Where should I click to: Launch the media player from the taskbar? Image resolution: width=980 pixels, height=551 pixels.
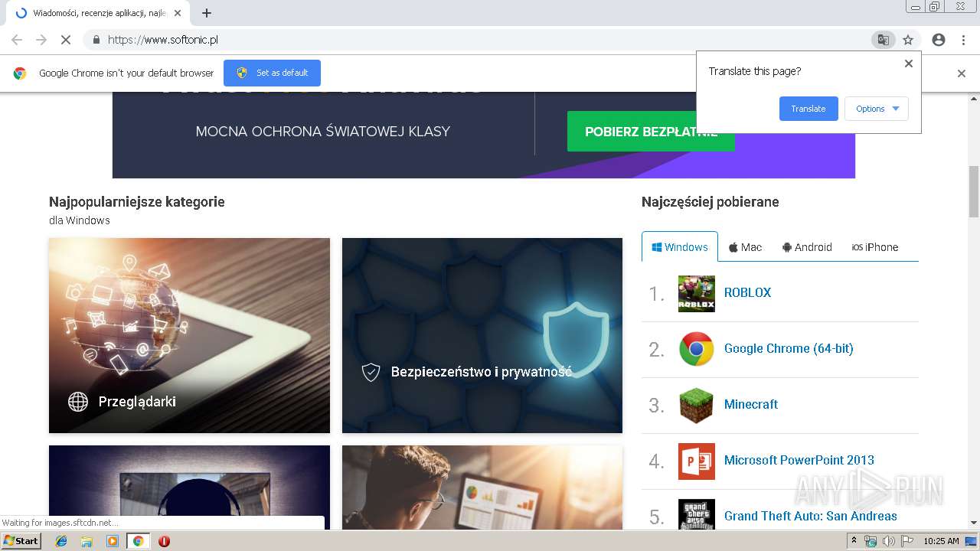coord(113,541)
